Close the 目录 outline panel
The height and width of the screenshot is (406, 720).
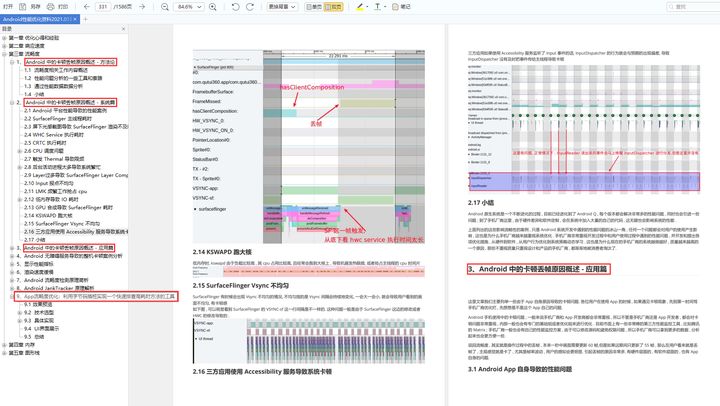coord(123,29)
